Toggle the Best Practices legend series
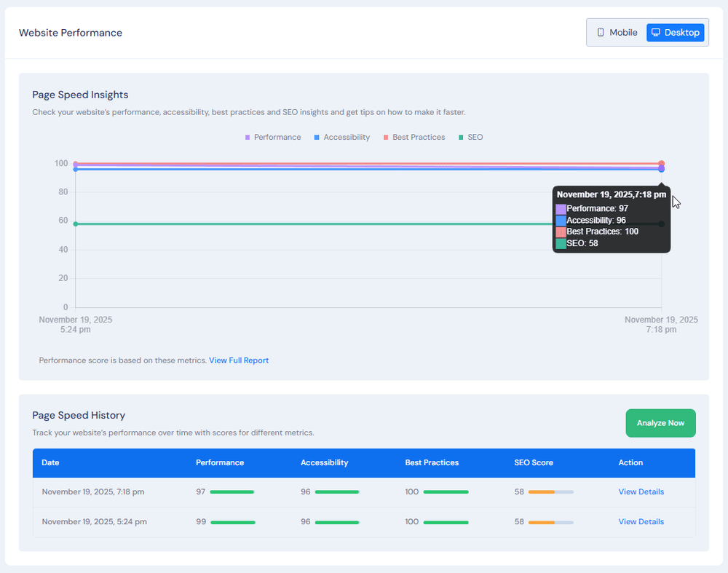Screen dimensions: 728x573 [x=414, y=137]
